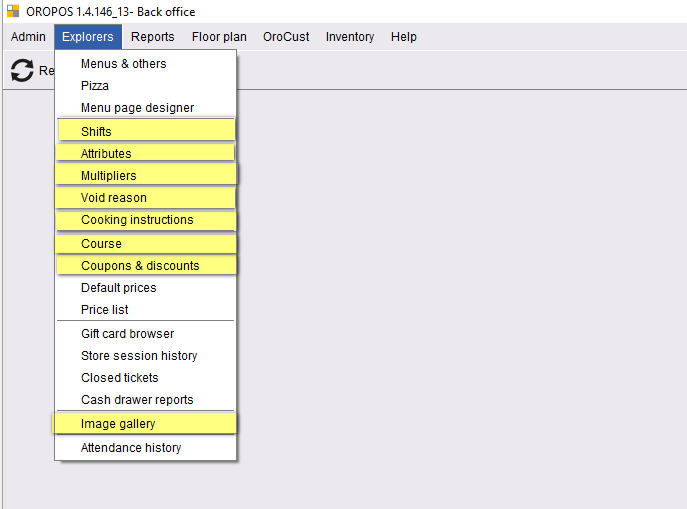Open the OroCust menu
The image size is (687, 509).
point(286,37)
